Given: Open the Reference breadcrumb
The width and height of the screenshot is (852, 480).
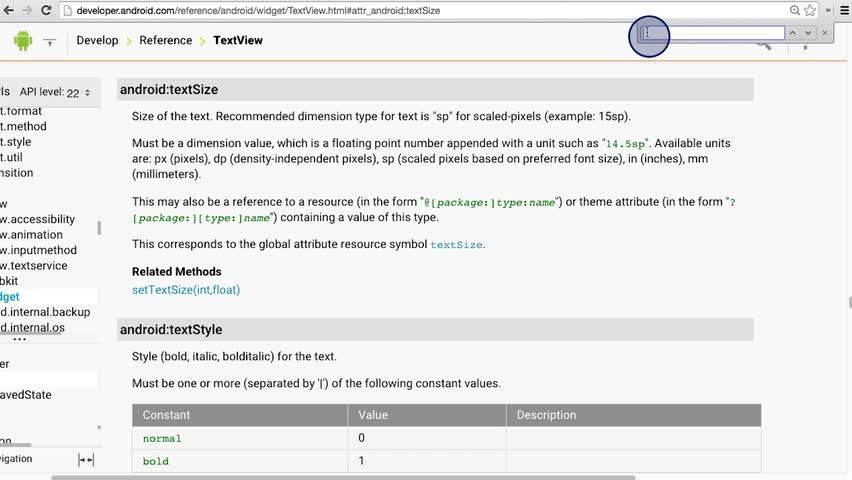Looking at the screenshot, I should (x=165, y=40).
